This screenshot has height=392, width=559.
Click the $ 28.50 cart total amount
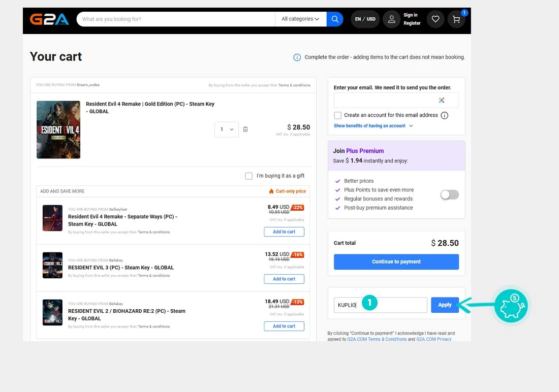(445, 243)
